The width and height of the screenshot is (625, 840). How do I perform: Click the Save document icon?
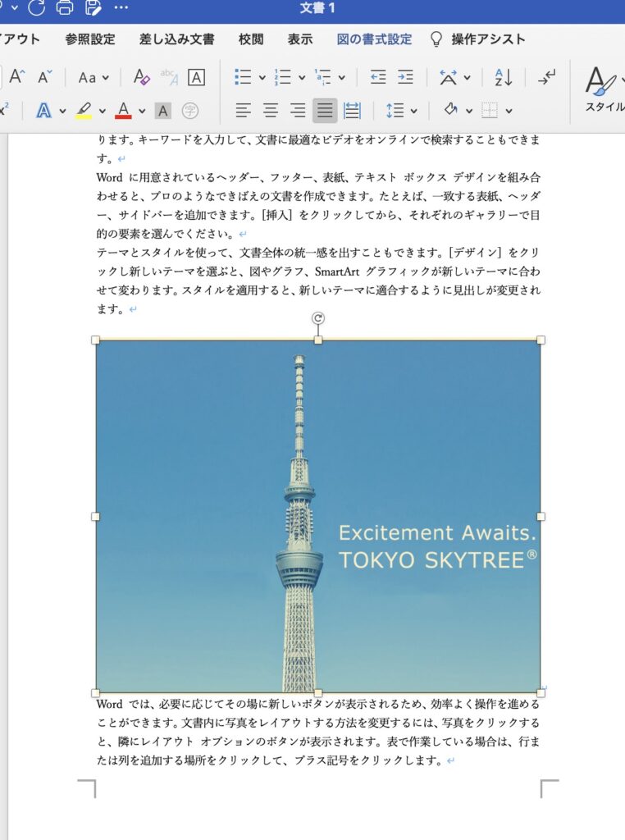coord(93,7)
